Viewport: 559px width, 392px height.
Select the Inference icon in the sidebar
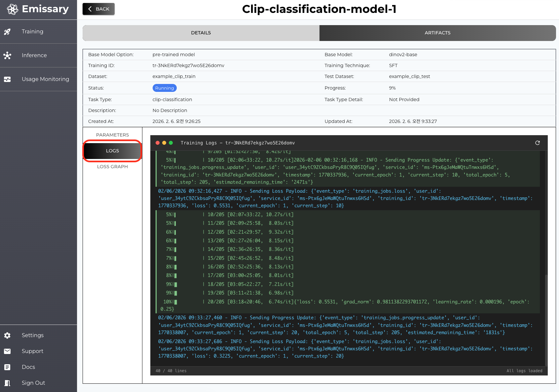point(7,55)
